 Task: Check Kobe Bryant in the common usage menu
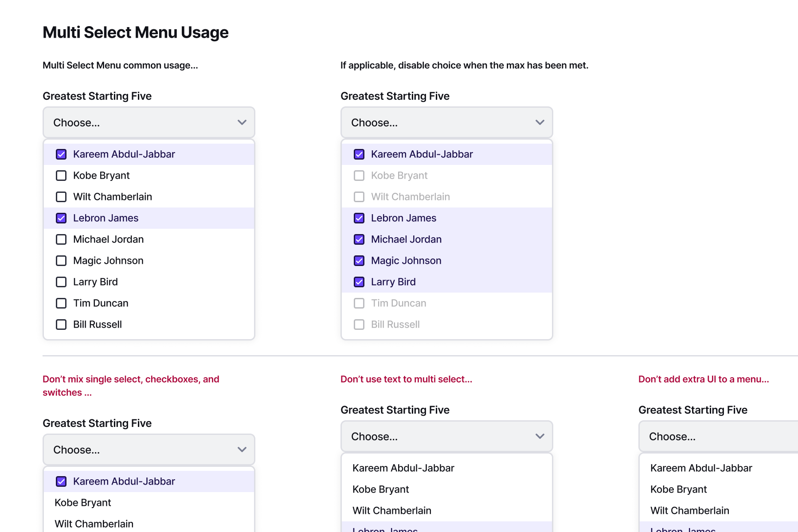point(149,176)
